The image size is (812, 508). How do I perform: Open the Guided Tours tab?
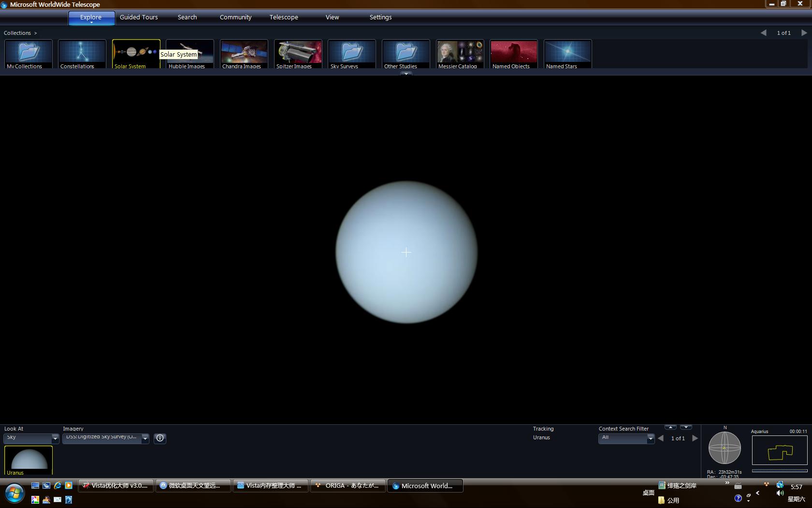point(139,17)
